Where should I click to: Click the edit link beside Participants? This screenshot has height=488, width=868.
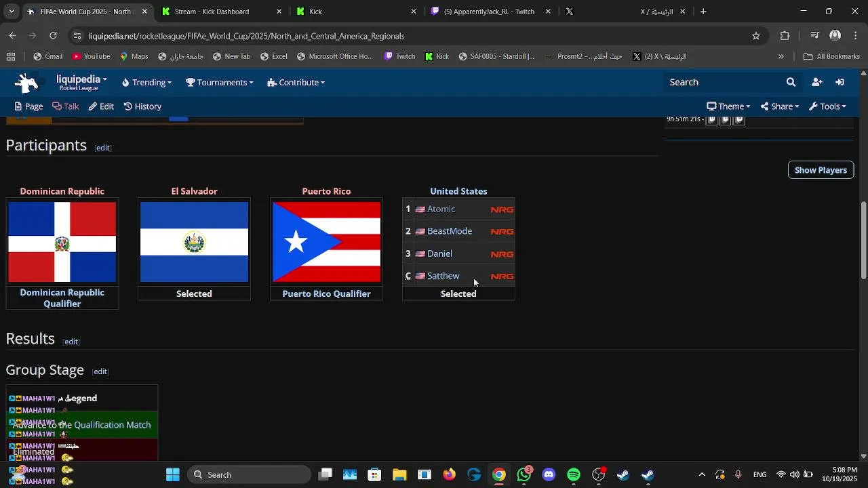102,148
